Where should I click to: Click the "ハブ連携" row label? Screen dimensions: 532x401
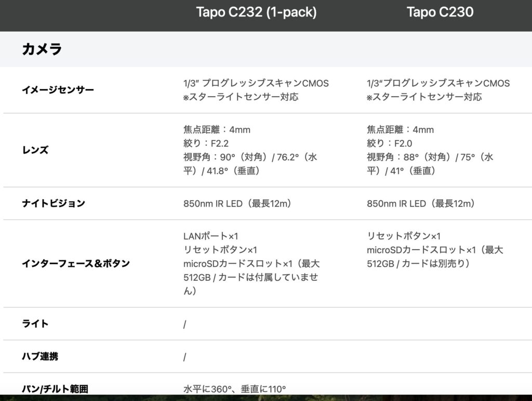point(40,356)
